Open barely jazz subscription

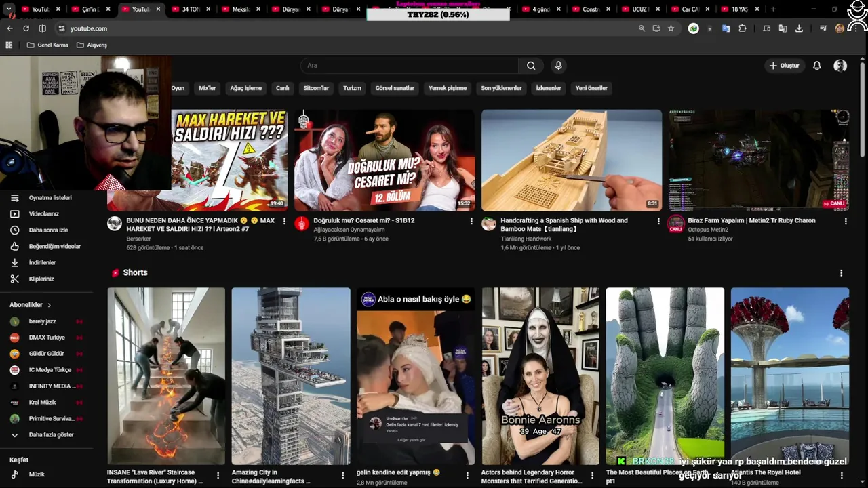tap(46, 321)
